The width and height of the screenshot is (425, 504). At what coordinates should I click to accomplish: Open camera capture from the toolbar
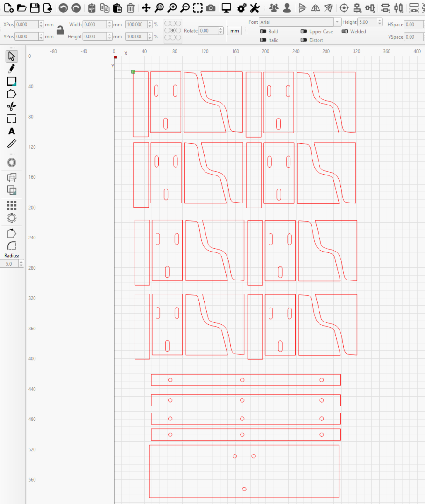tap(211, 7)
